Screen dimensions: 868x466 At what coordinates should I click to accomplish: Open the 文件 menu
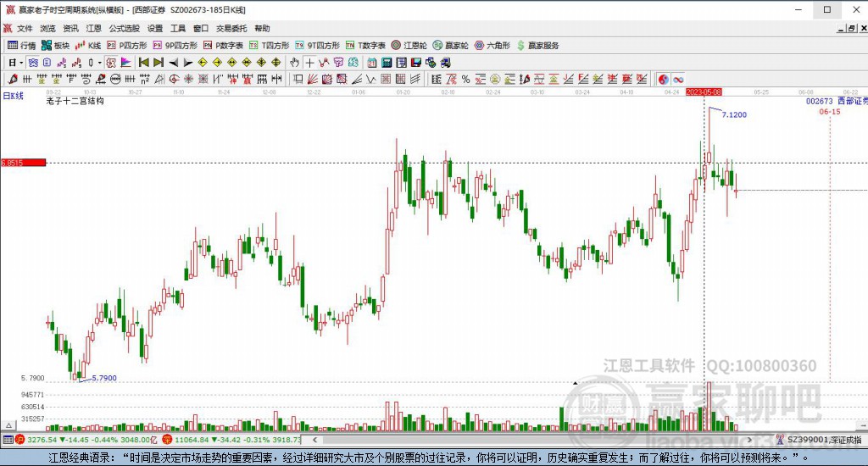(x=25, y=28)
